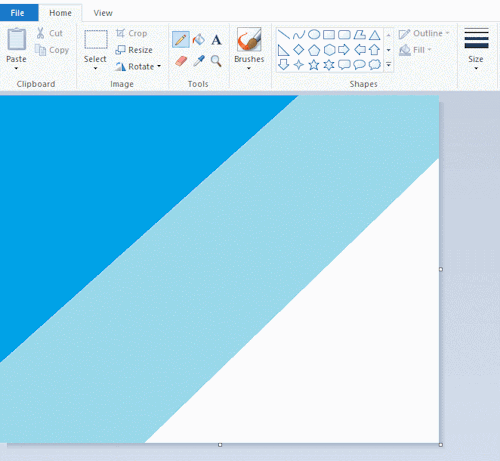Open the Paste dropdown arrow
The image size is (500, 461).
16,69
